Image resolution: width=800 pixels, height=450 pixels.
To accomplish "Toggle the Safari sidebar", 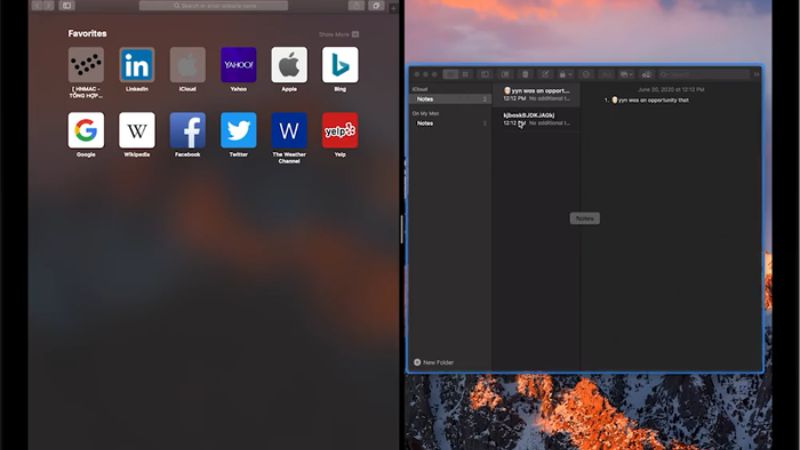I will [x=66, y=6].
